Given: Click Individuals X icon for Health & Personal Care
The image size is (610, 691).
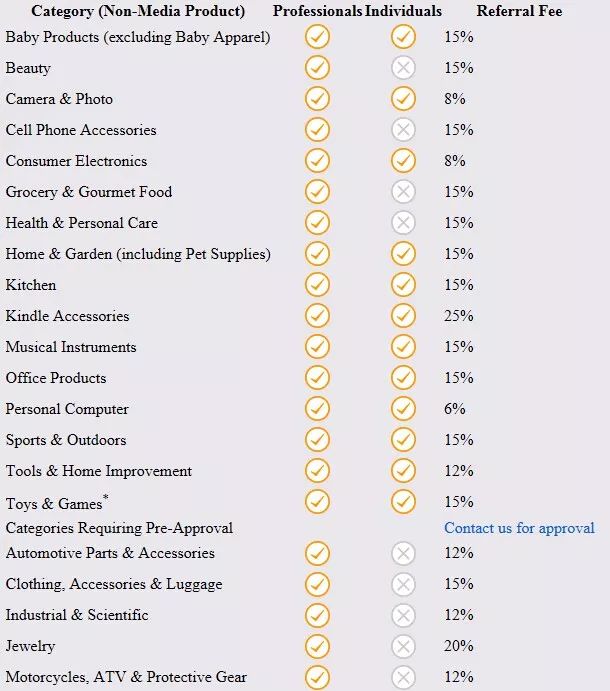Looking at the screenshot, I should coord(403,223).
